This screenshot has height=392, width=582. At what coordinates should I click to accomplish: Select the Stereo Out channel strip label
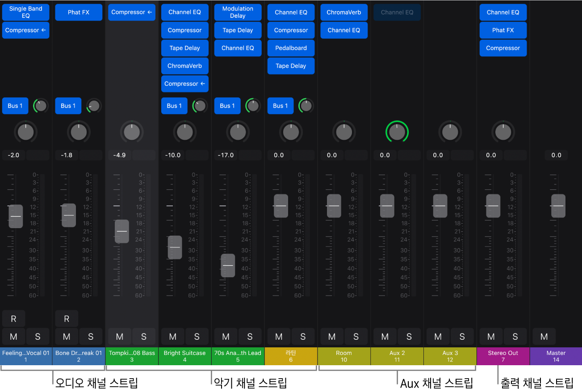[503, 356]
